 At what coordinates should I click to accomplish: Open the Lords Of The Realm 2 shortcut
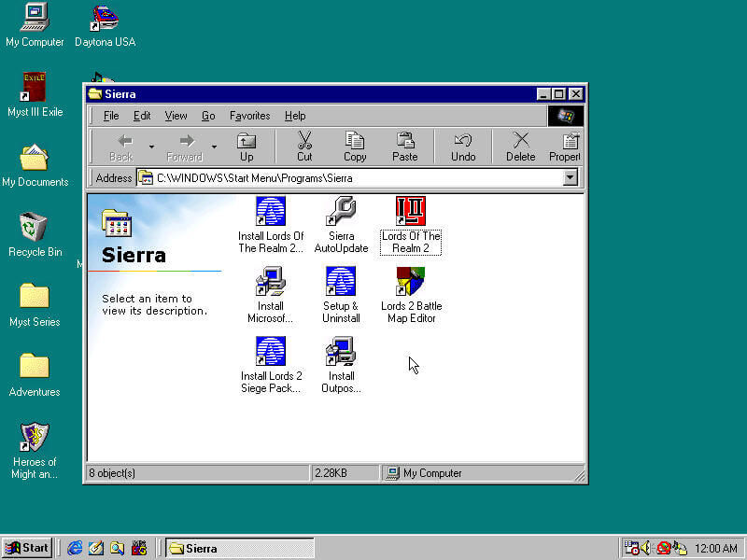pyautogui.click(x=411, y=213)
